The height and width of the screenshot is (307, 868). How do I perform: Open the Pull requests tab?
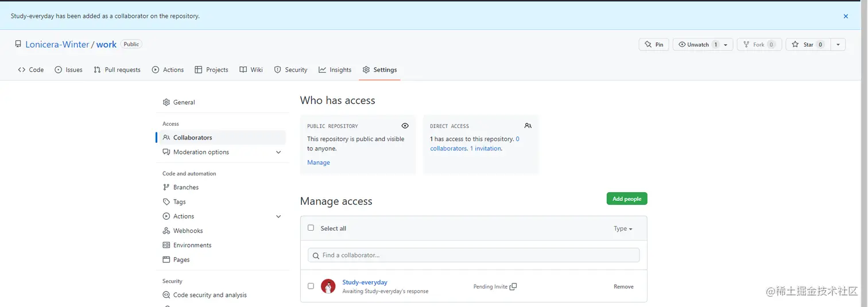click(x=117, y=70)
